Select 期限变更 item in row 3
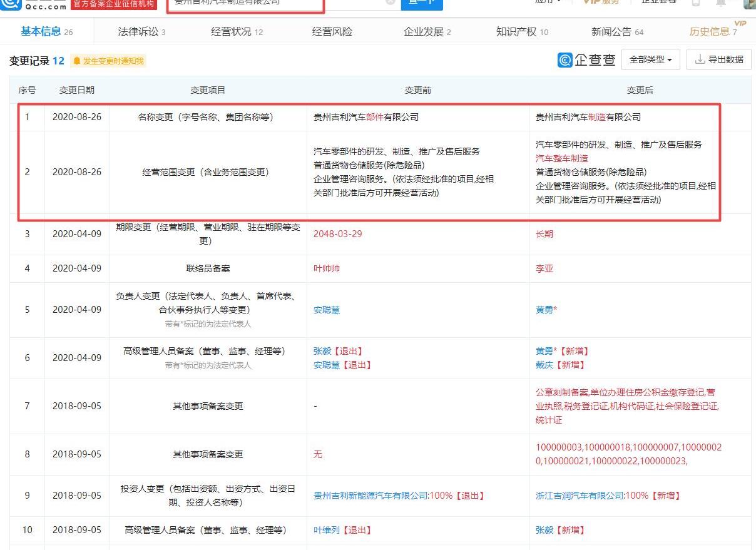Viewport: 756px width, 550px height. [208, 234]
